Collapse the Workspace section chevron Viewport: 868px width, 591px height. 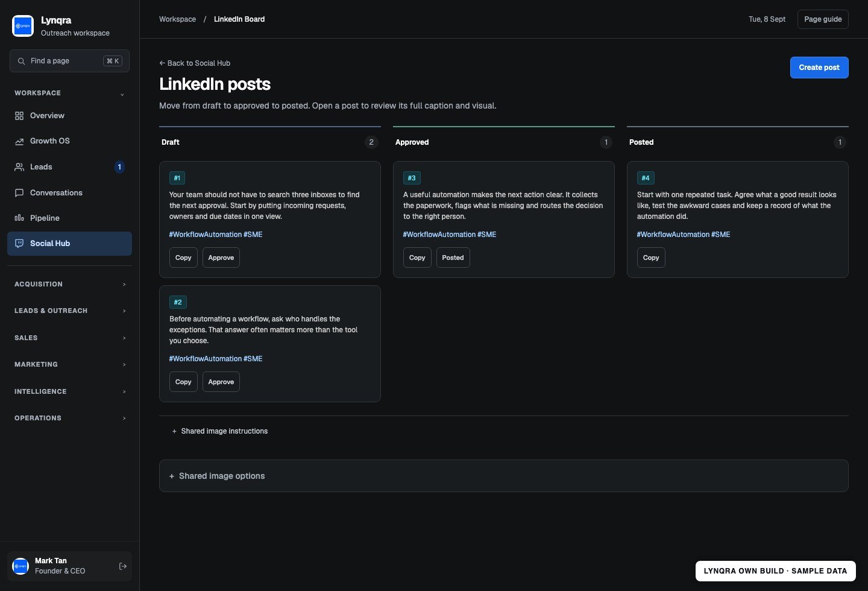[122, 93]
